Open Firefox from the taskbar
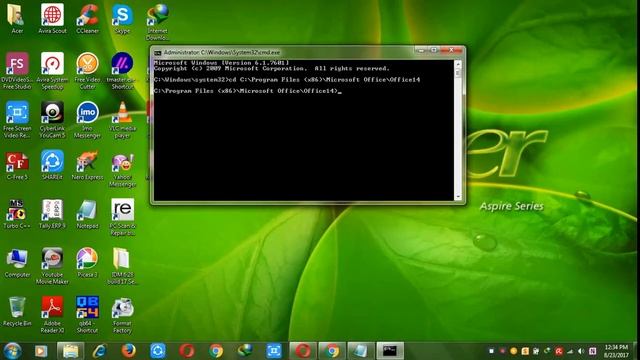The width and height of the screenshot is (640, 360). (x=128, y=351)
